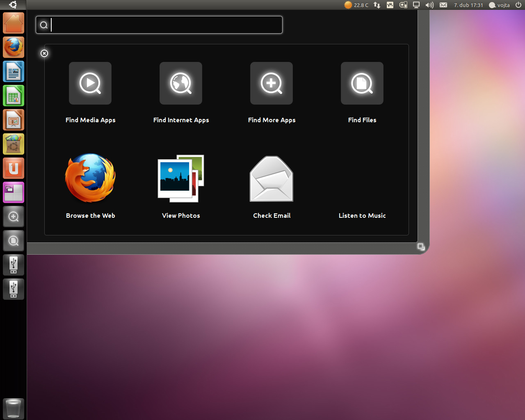Viewport: 525px width, 420px height.
Task: Open Find Internet Apps shortcut
Action: tap(181, 83)
